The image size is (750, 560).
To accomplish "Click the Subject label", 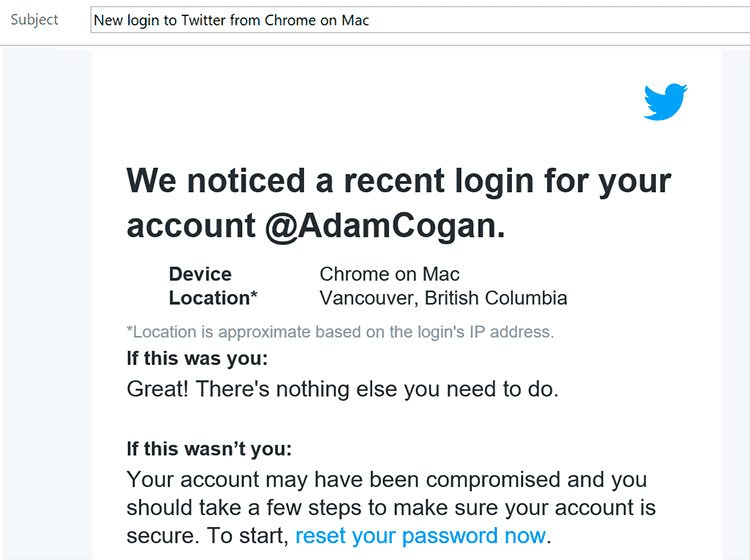I will [x=35, y=20].
